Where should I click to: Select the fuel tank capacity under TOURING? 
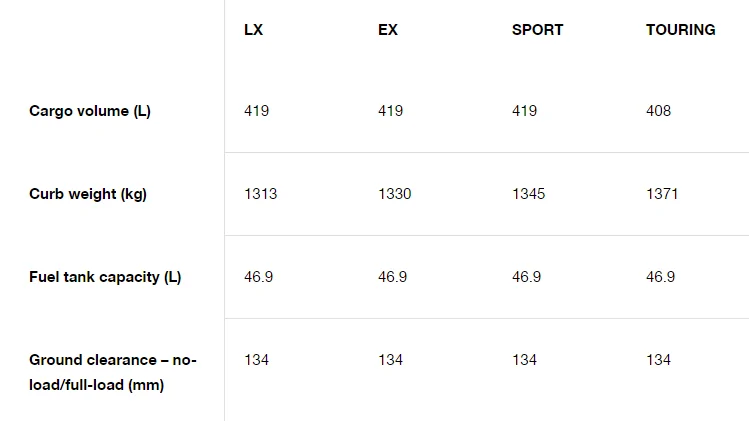coord(661,277)
